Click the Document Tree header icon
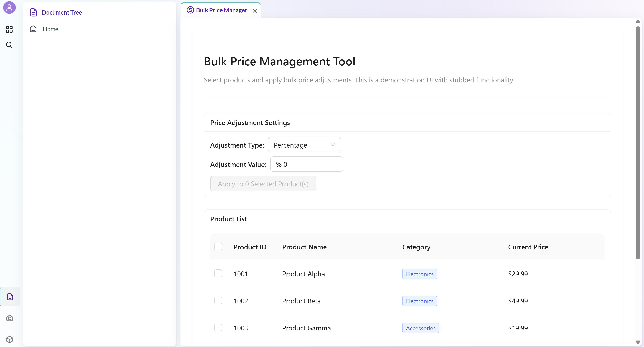Screen dimensions: 644x347 [33, 12]
